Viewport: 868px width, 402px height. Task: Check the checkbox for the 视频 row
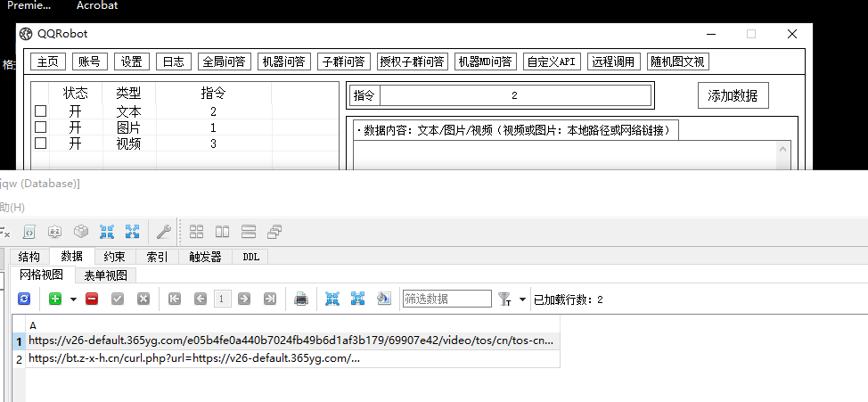coord(40,144)
